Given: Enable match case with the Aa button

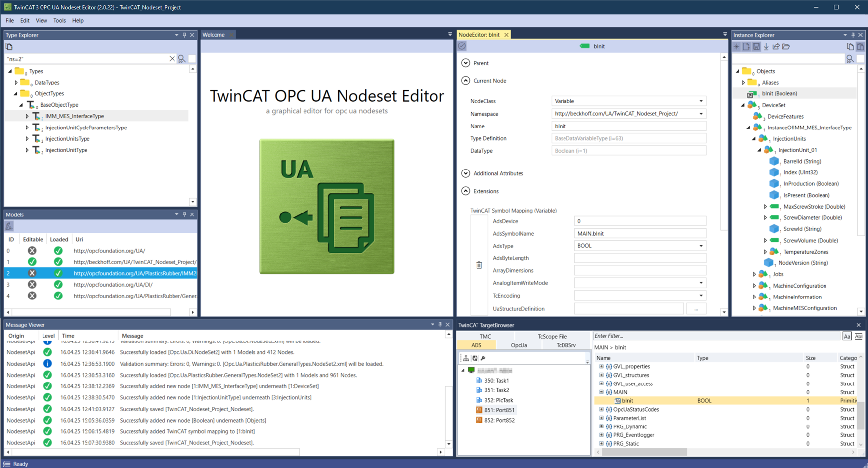Looking at the screenshot, I should pyautogui.click(x=846, y=336).
